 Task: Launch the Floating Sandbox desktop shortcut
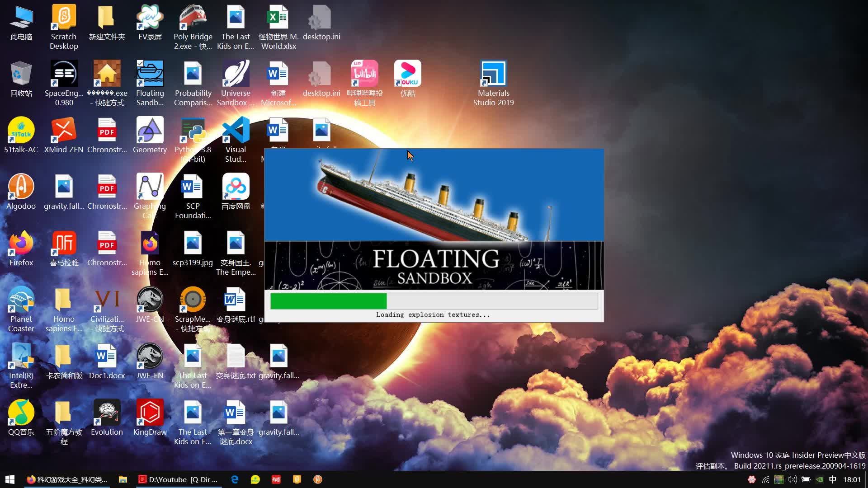point(150,84)
